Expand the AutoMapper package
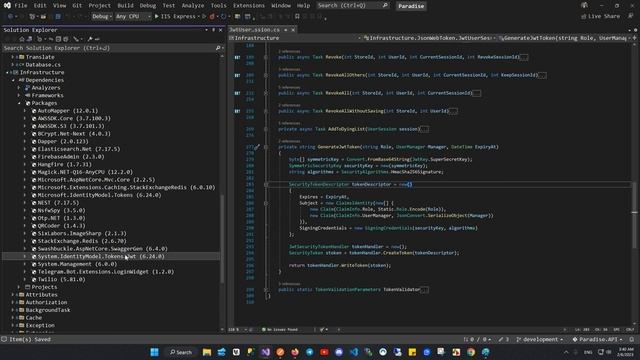 click(x=25, y=111)
